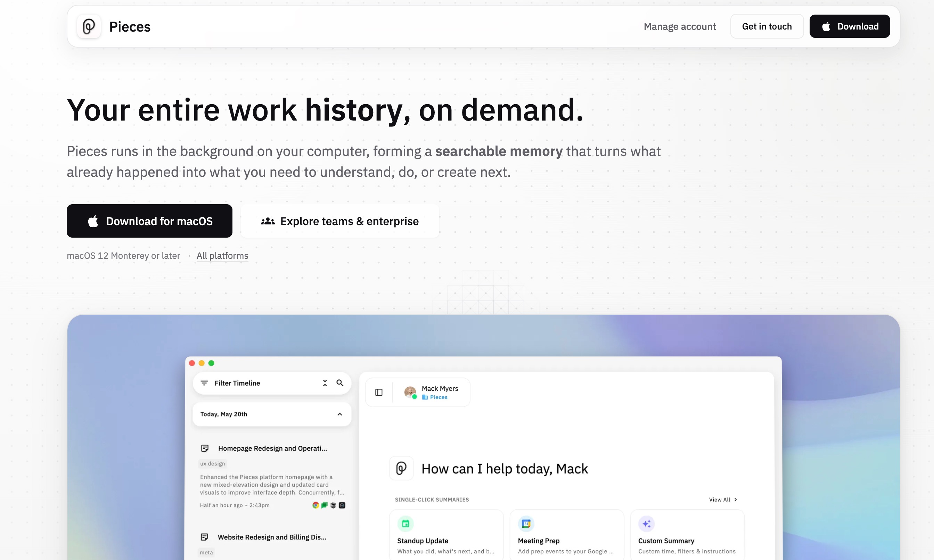Click the note icon beside Homepage Redesign
This screenshot has height=560, width=934.
[205, 448]
